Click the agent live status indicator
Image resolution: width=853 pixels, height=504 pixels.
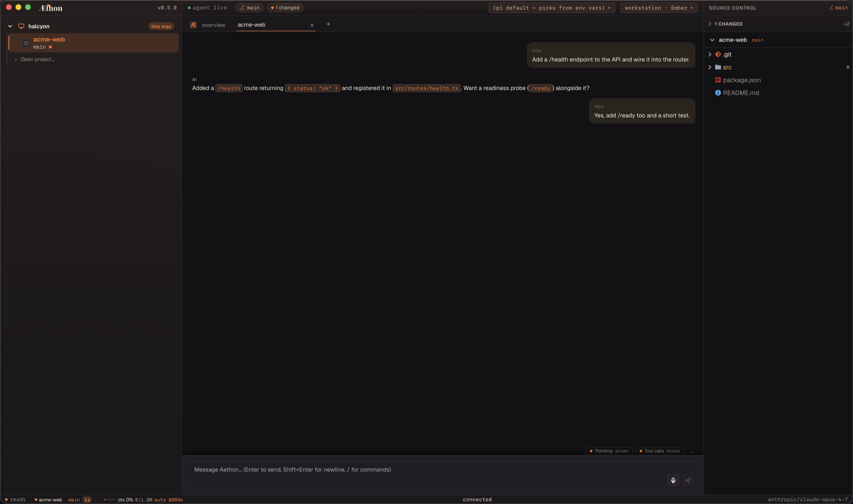click(x=207, y=8)
